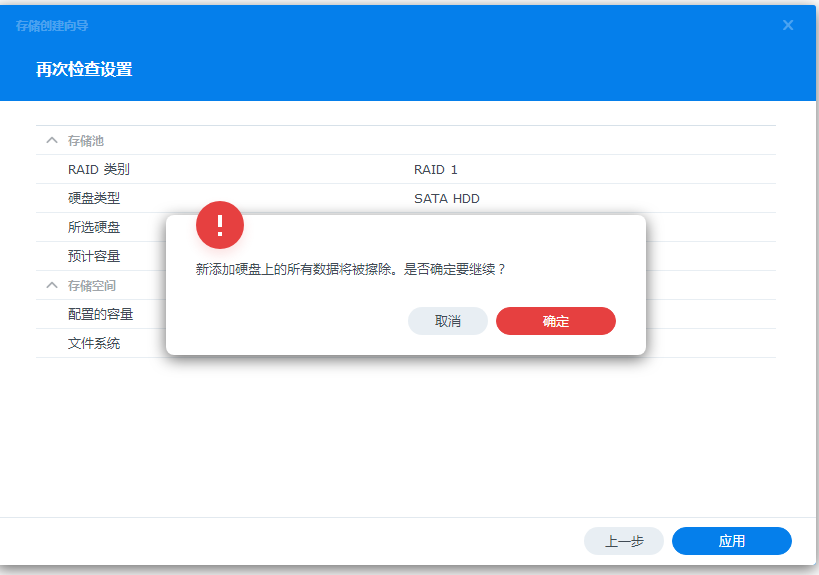Collapse the 存储池 section chevron
Viewport: 819px width, 575px height.
click(x=52, y=141)
